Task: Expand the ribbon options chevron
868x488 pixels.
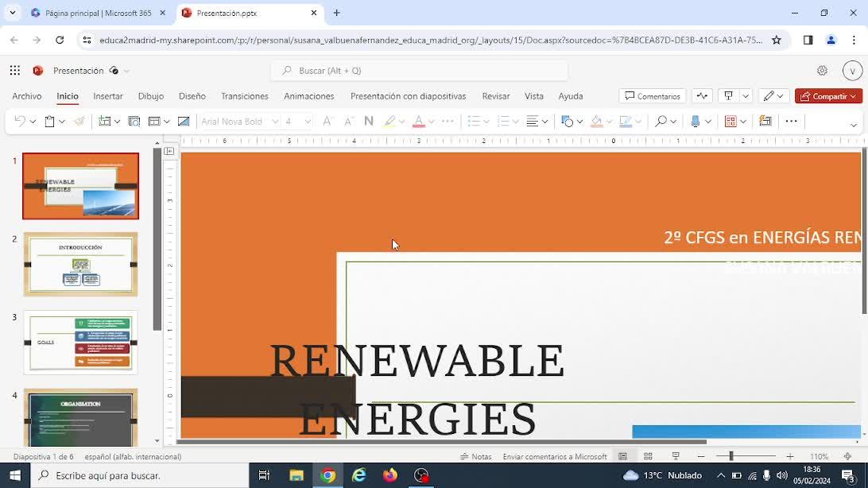Action: (854, 124)
